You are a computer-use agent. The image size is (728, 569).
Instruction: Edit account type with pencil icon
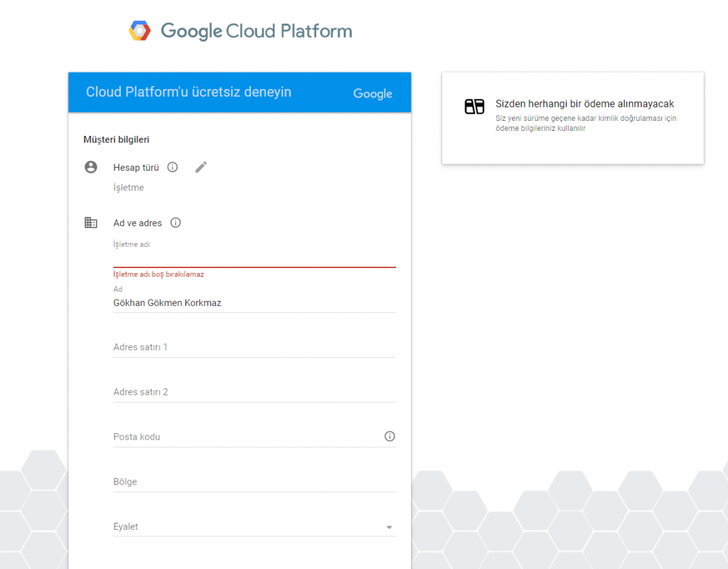tap(201, 167)
